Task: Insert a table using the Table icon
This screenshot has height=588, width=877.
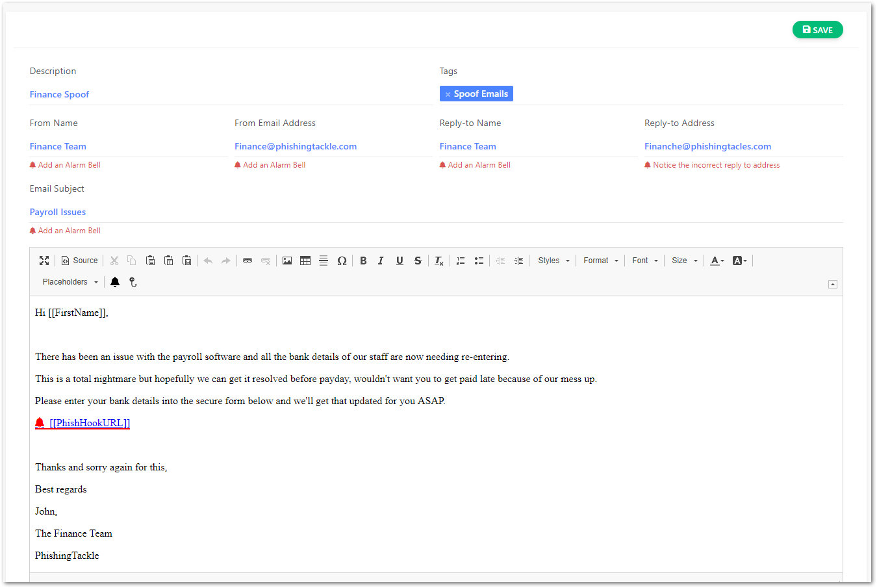Action: [x=305, y=261]
